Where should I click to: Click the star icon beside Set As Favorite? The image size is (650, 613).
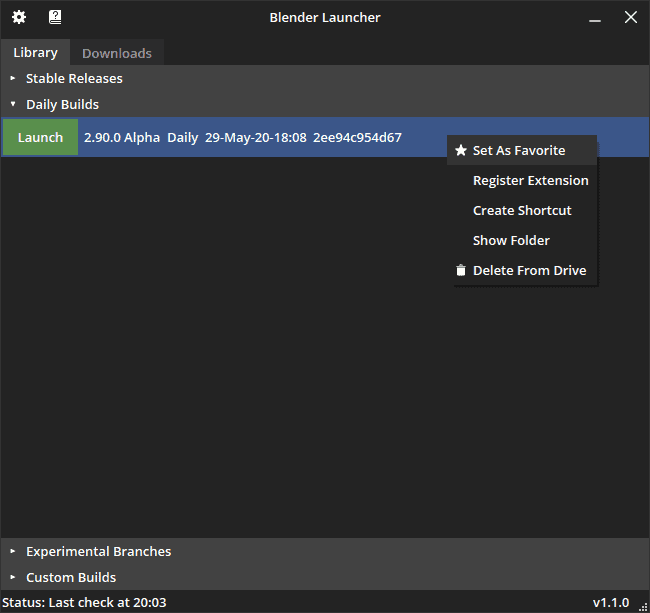[x=461, y=150]
